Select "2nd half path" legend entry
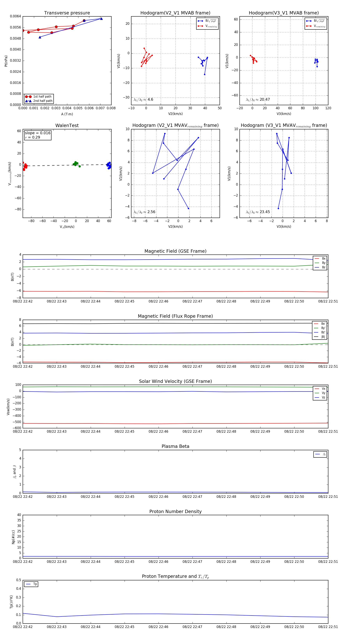 coord(39,101)
